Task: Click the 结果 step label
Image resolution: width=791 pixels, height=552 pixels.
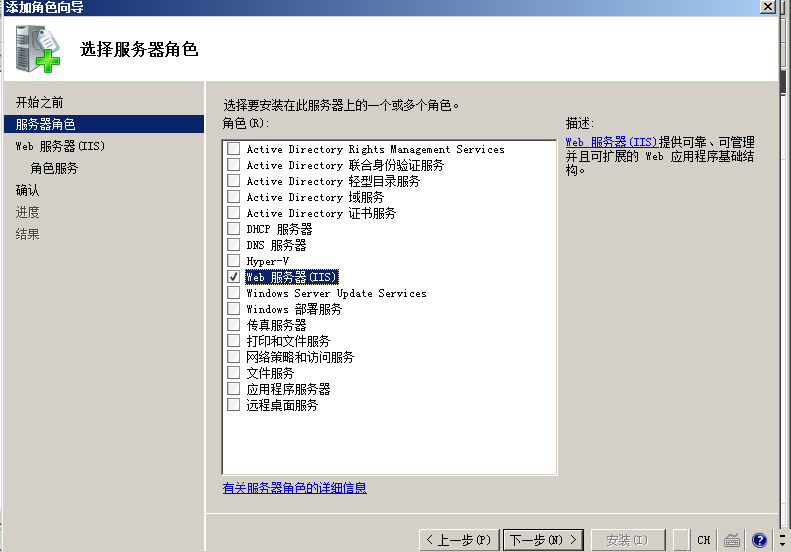Action: click(27, 234)
